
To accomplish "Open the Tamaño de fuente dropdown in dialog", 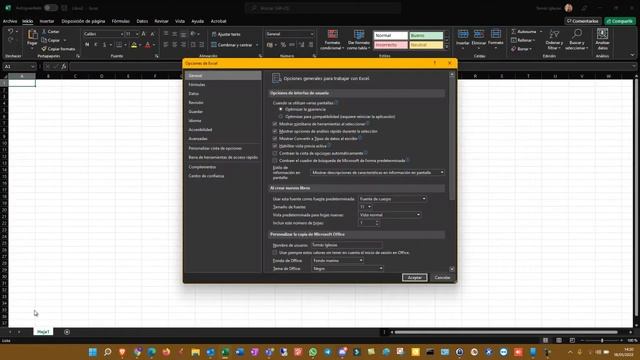I will click(365, 207).
